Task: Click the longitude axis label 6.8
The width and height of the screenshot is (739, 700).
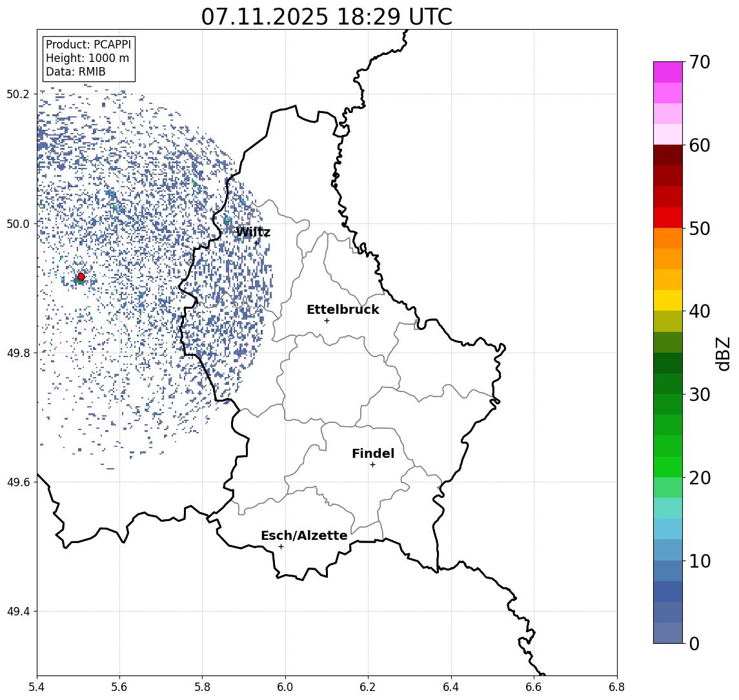Action: pyautogui.click(x=616, y=687)
